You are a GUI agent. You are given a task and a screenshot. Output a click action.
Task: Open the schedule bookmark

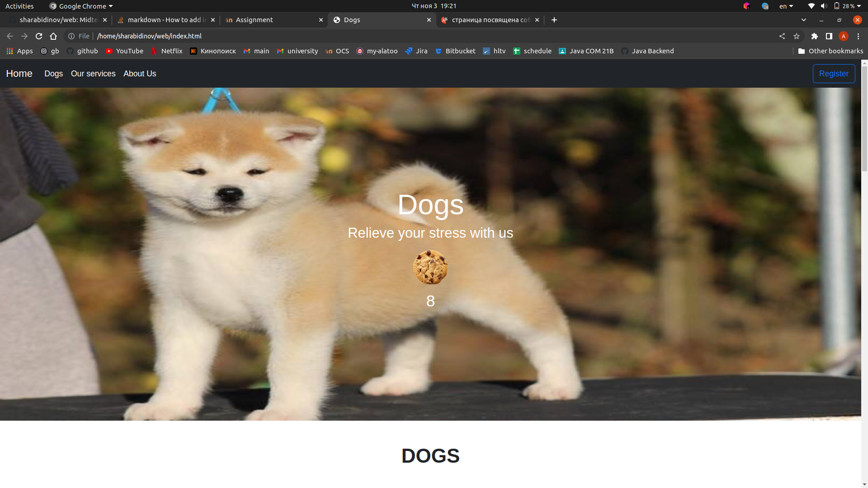coord(532,51)
